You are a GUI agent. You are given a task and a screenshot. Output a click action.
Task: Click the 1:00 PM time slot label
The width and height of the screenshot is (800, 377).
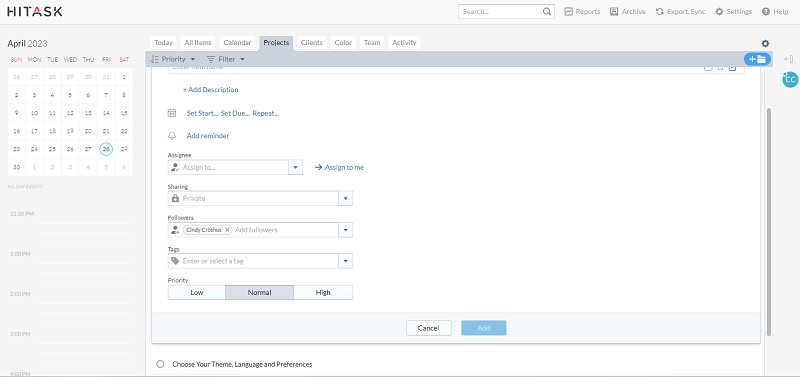(21, 254)
